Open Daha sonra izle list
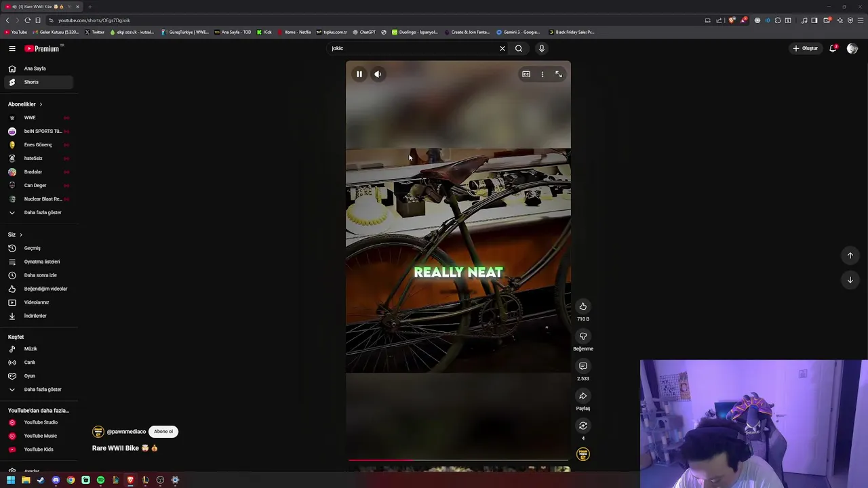 point(37,275)
